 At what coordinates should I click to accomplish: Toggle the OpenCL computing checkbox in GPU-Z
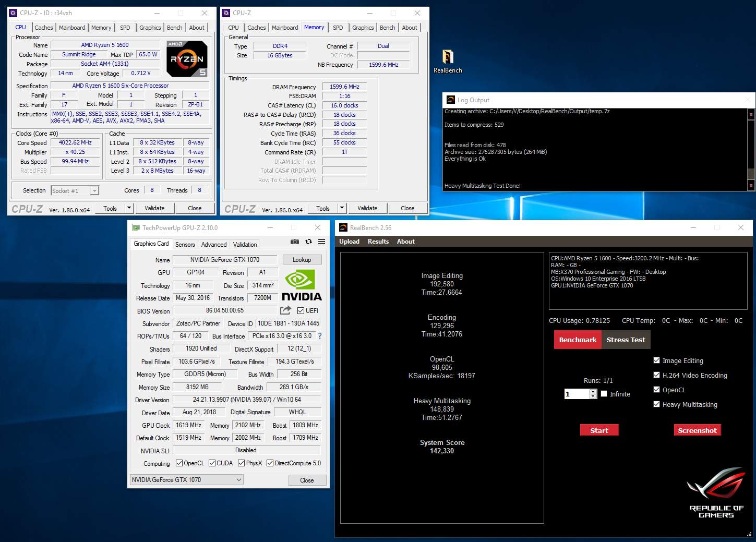click(x=179, y=463)
